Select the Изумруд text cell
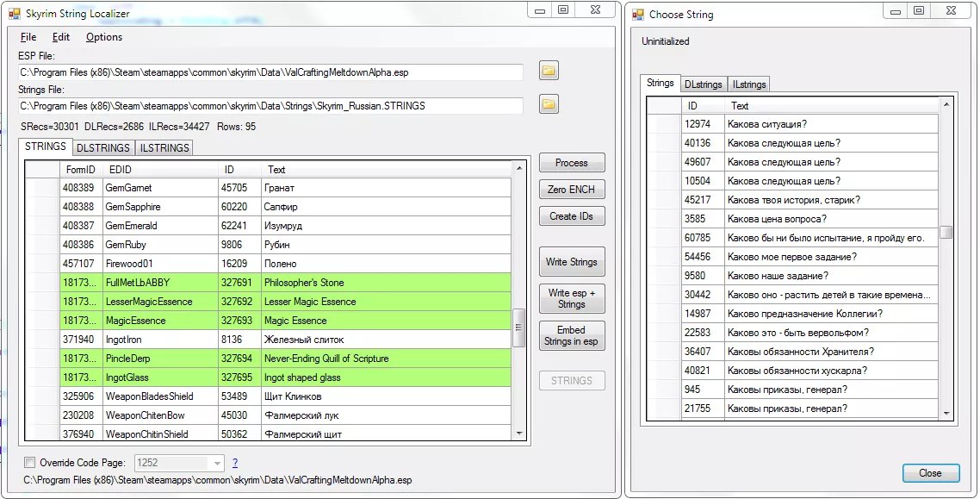 [x=387, y=226]
